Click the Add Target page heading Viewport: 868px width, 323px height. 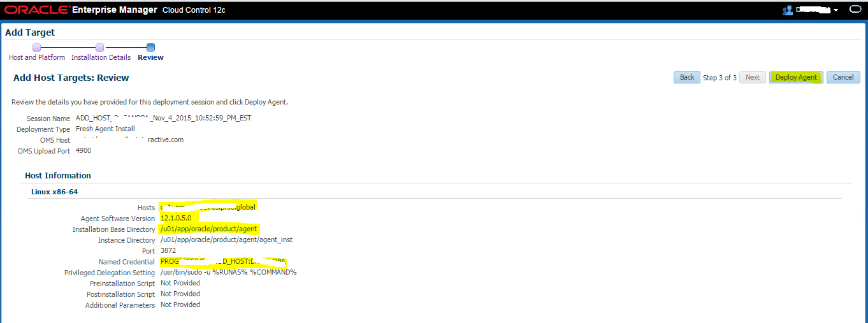30,32
